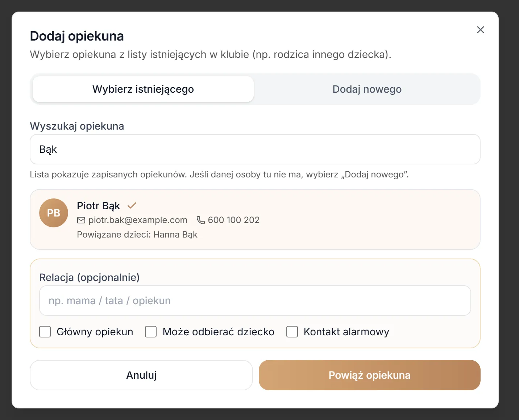
Task: Open the Dodaj nowego tab
Action: (x=367, y=89)
